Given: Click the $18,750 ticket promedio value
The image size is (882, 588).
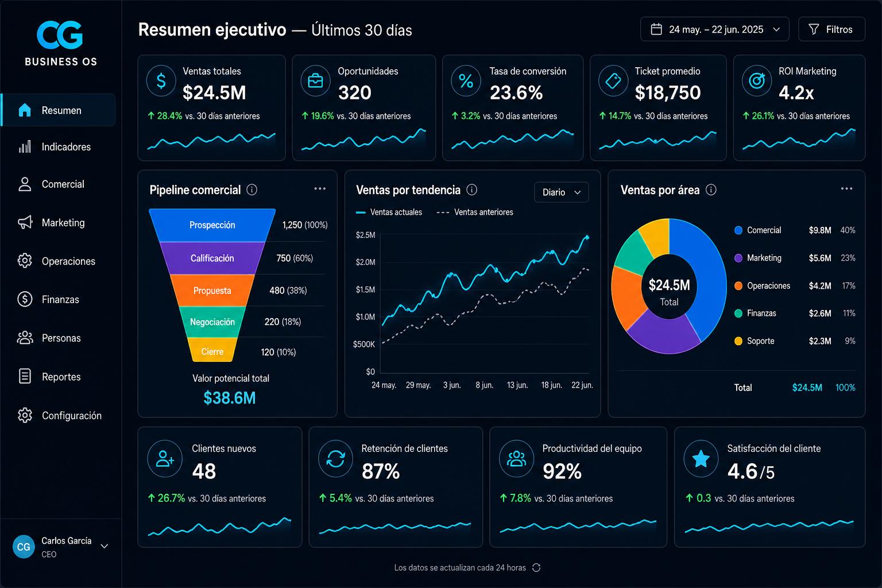Looking at the screenshot, I should point(668,92).
